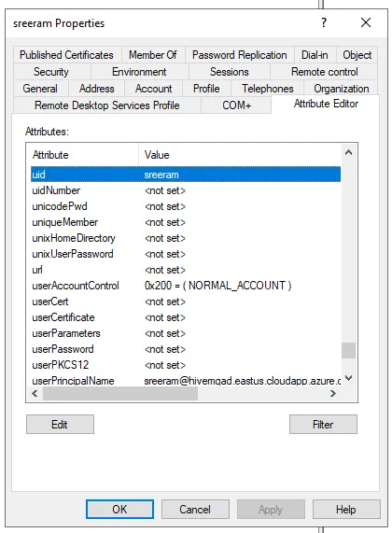The width and height of the screenshot is (392, 533).
Task: Click the 0x200 NORMAL_ACCOUNT value
Action: click(x=217, y=286)
